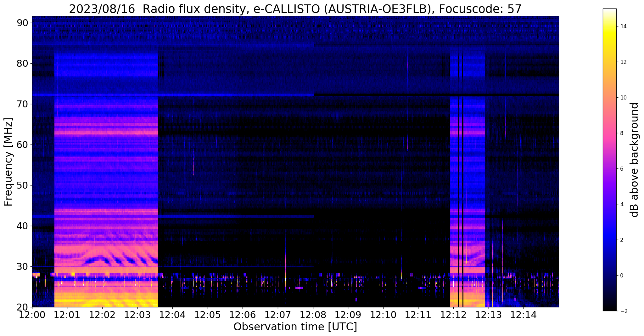Click the 12:13 time tick label

(x=489, y=314)
